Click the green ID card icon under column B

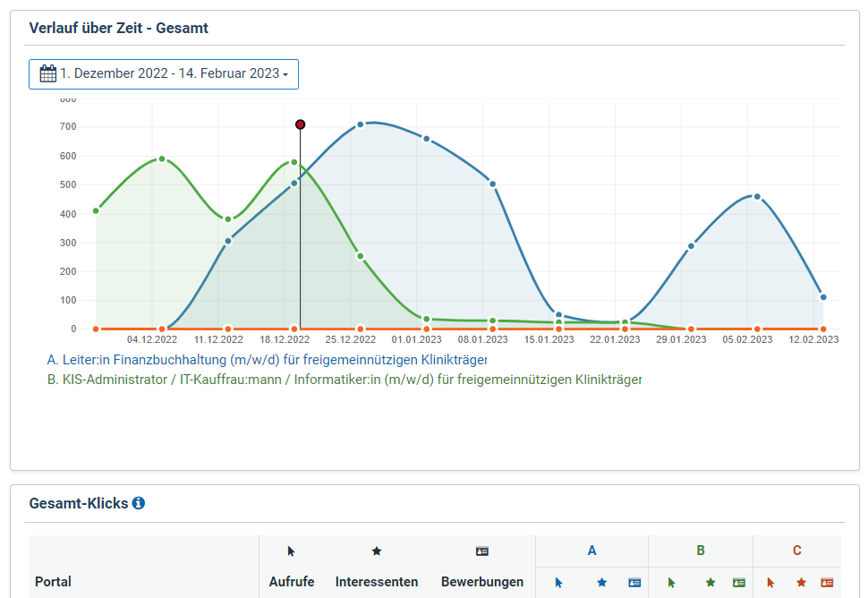(739, 582)
